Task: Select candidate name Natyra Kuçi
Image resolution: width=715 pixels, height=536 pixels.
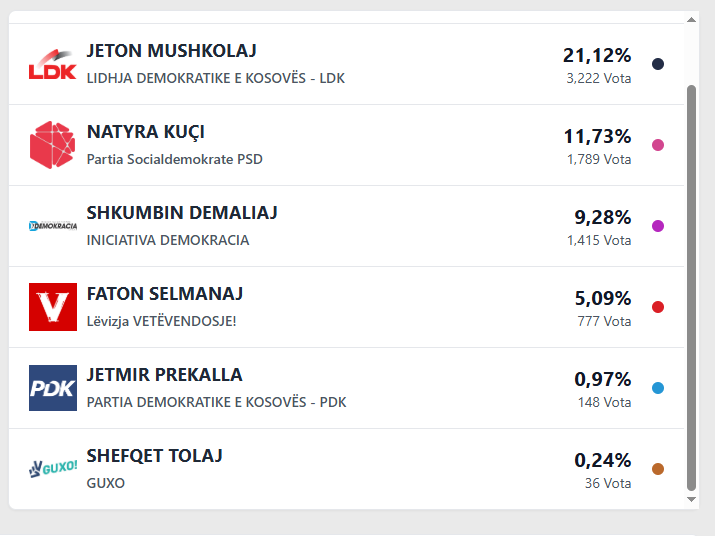Action: click(x=146, y=132)
